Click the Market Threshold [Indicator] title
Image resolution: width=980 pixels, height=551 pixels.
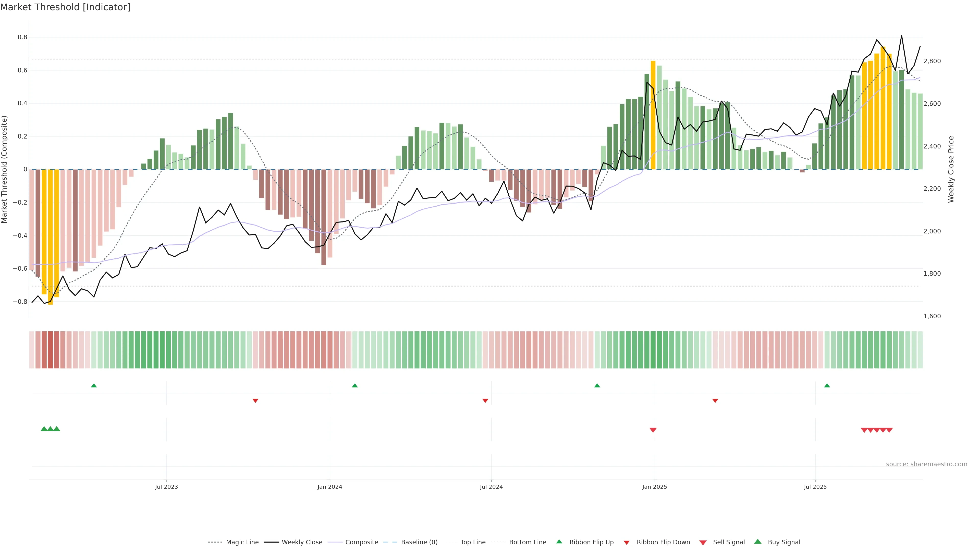pyautogui.click(x=65, y=7)
